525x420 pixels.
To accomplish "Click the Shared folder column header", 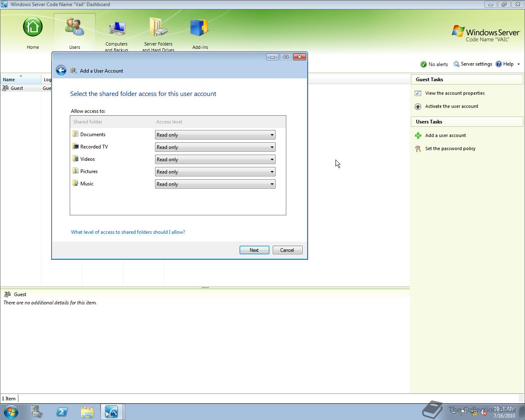I will click(x=88, y=122).
